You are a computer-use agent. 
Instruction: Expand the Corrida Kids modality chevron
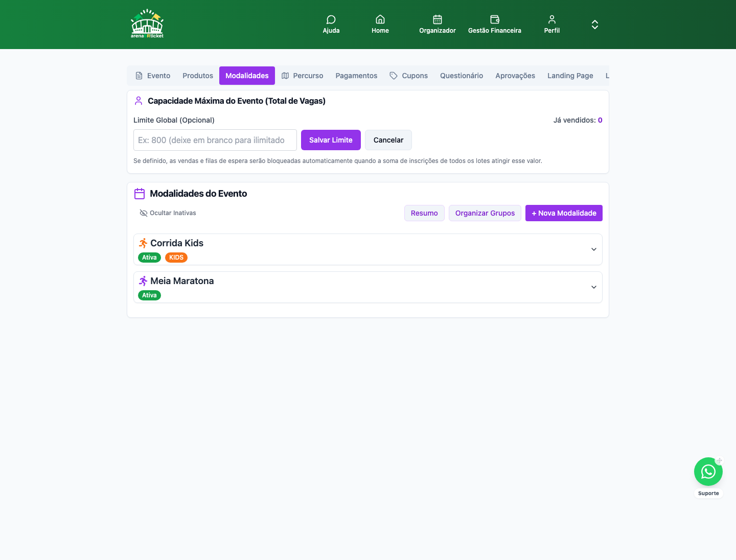[x=594, y=249]
